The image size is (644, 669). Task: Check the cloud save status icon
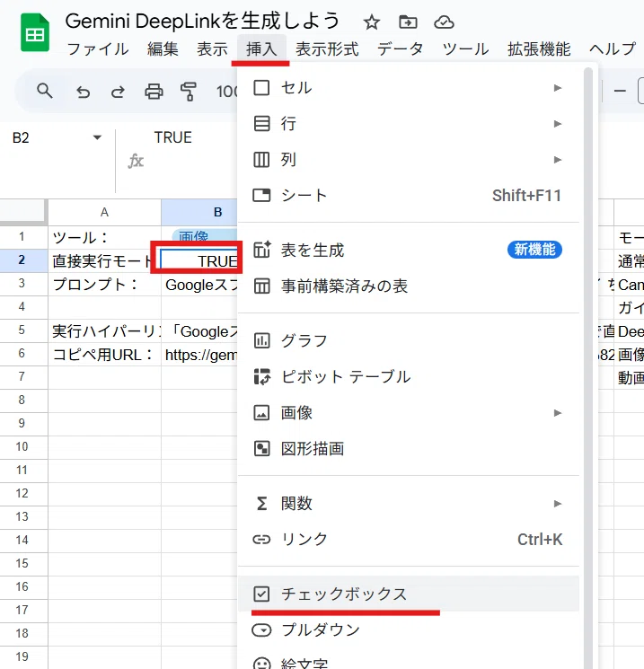click(444, 22)
